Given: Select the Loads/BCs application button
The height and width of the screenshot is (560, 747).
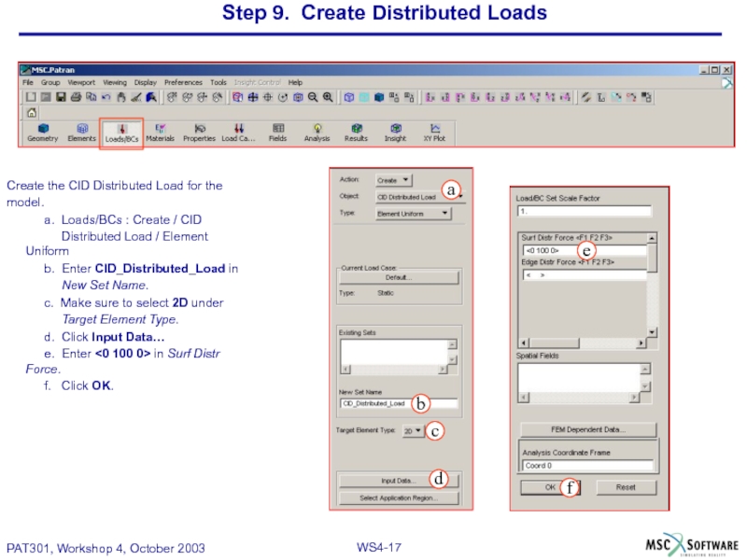Looking at the screenshot, I should coord(121,133).
